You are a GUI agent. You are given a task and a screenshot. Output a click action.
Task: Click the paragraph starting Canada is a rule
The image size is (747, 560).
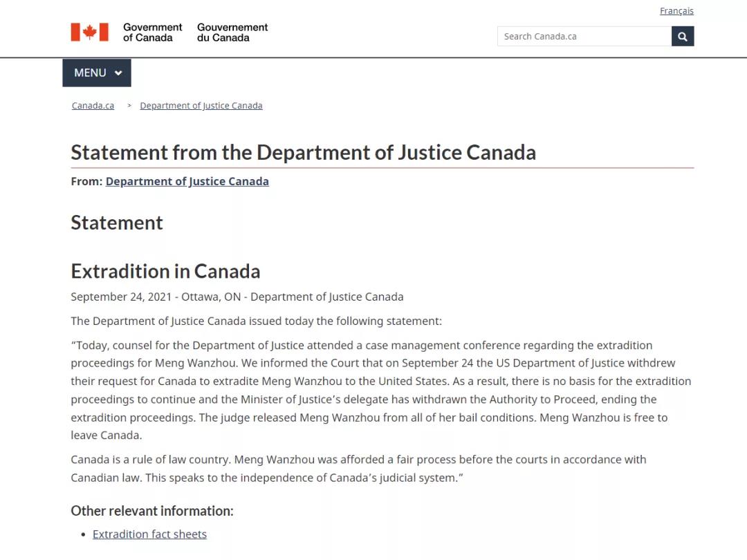click(x=358, y=469)
